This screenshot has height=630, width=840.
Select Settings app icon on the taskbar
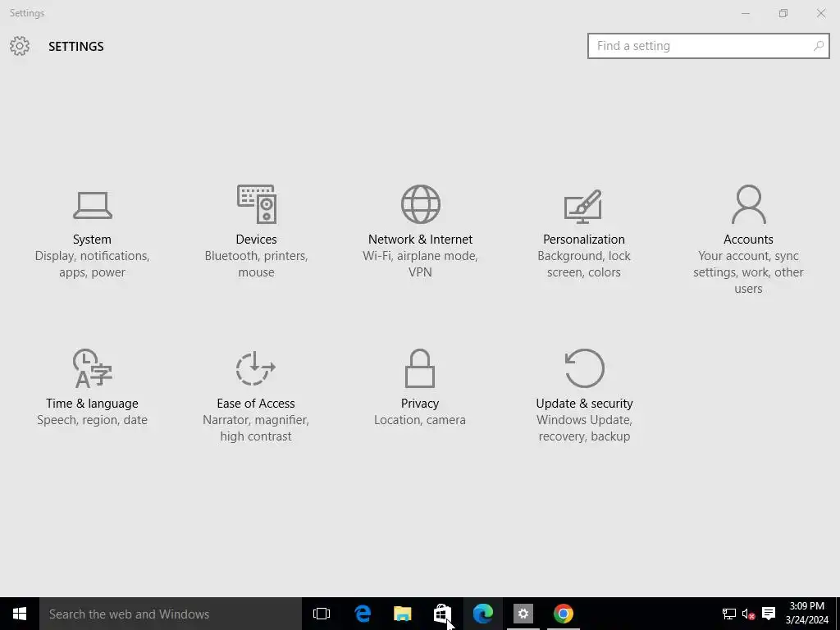click(x=523, y=614)
